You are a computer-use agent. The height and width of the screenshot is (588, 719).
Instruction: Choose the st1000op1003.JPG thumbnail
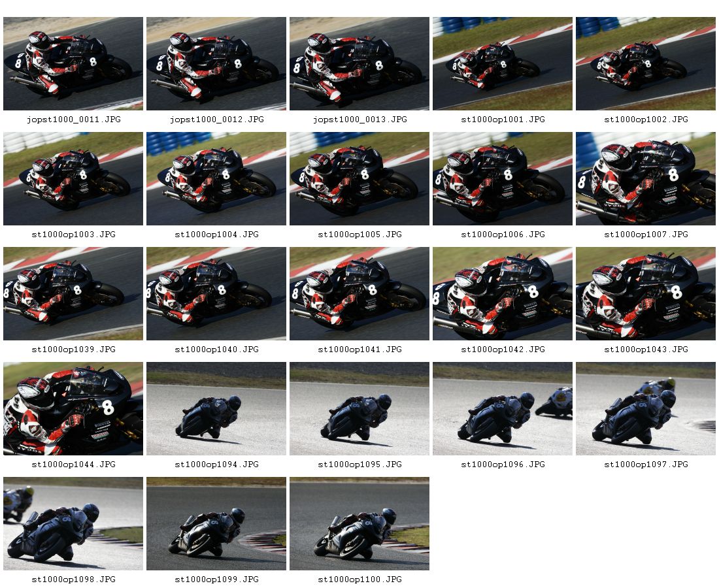point(73,179)
